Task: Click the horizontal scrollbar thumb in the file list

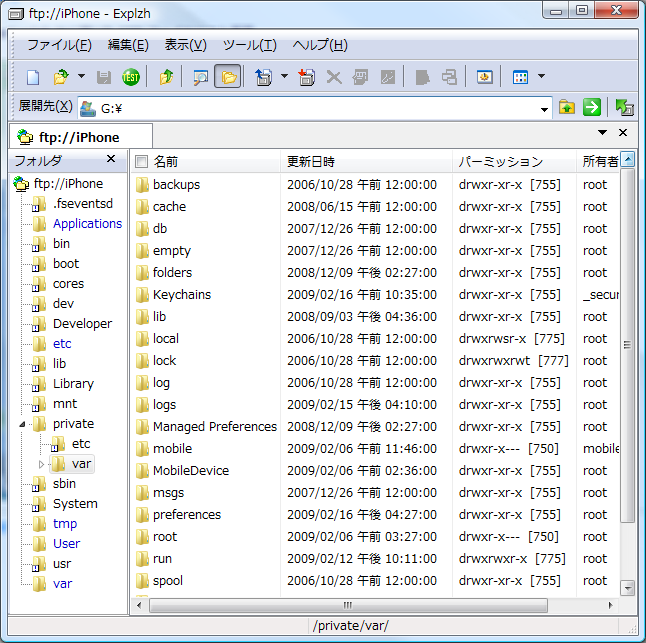Action: click(x=348, y=605)
